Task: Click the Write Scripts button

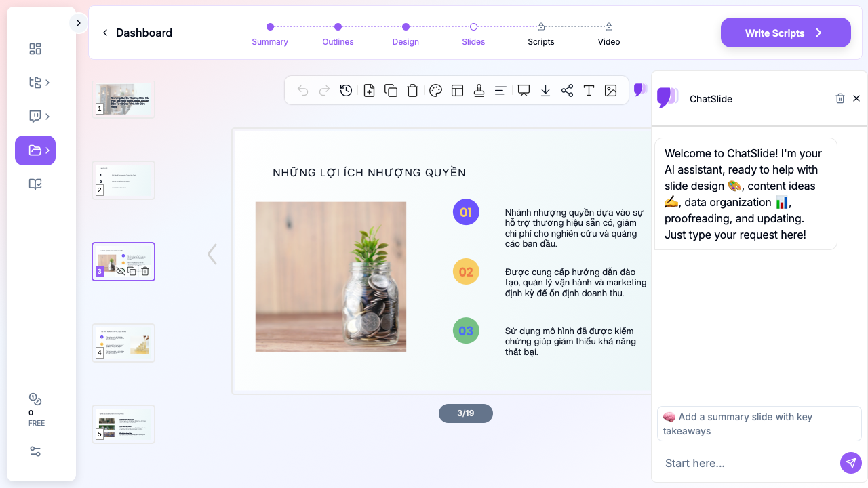Action: click(785, 32)
